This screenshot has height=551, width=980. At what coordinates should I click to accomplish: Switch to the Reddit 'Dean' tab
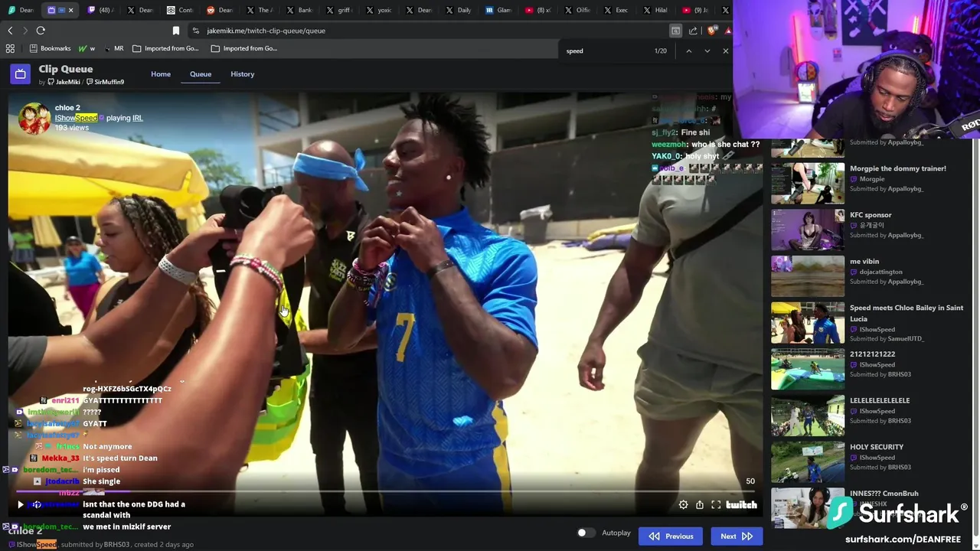click(x=220, y=10)
